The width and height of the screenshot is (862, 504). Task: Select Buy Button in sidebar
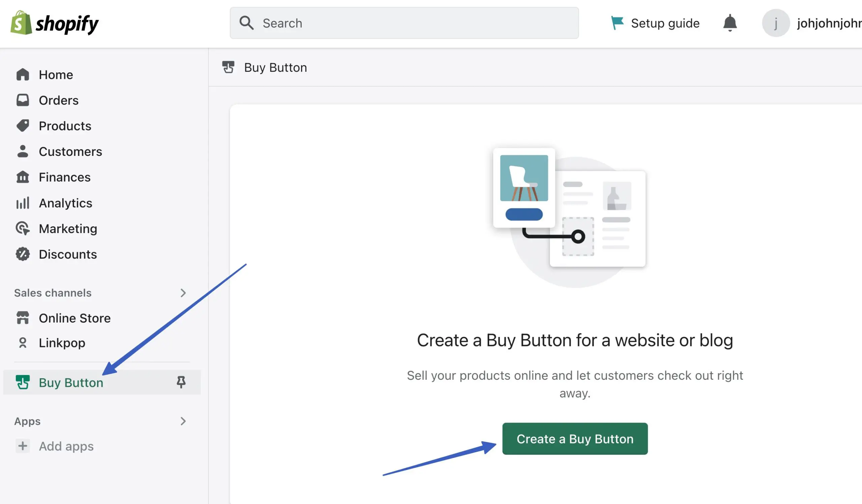click(x=102, y=382)
